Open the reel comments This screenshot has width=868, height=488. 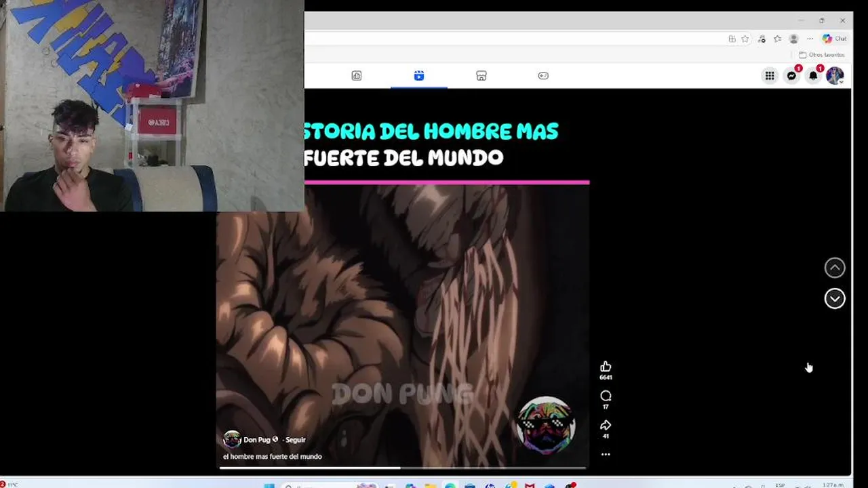pos(606,396)
